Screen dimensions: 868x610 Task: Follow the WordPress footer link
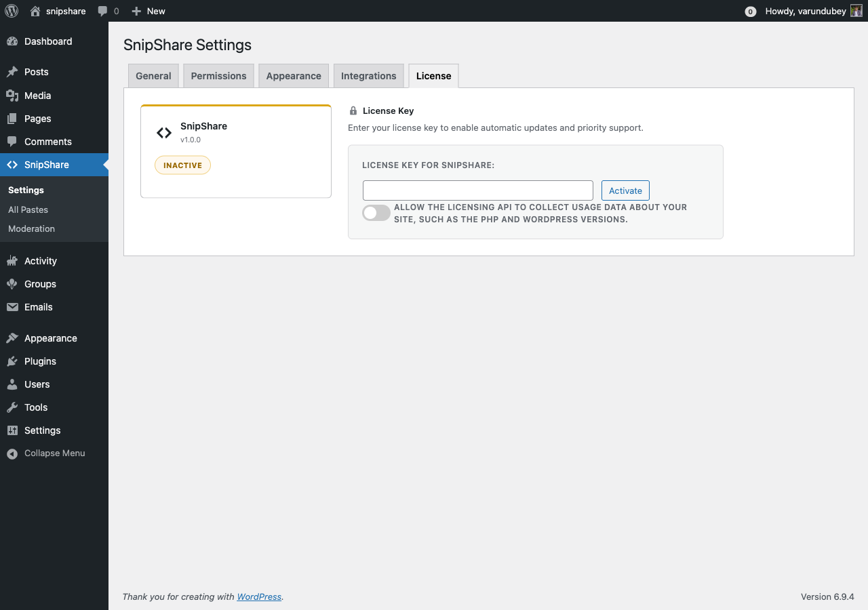pos(259,596)
